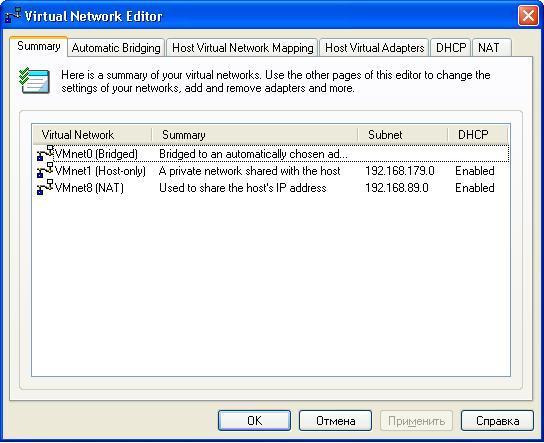Viewport: 544px width, 443px height.
Task: Close the Virtual Network Editor window
Action: click(x=528, y=16)
